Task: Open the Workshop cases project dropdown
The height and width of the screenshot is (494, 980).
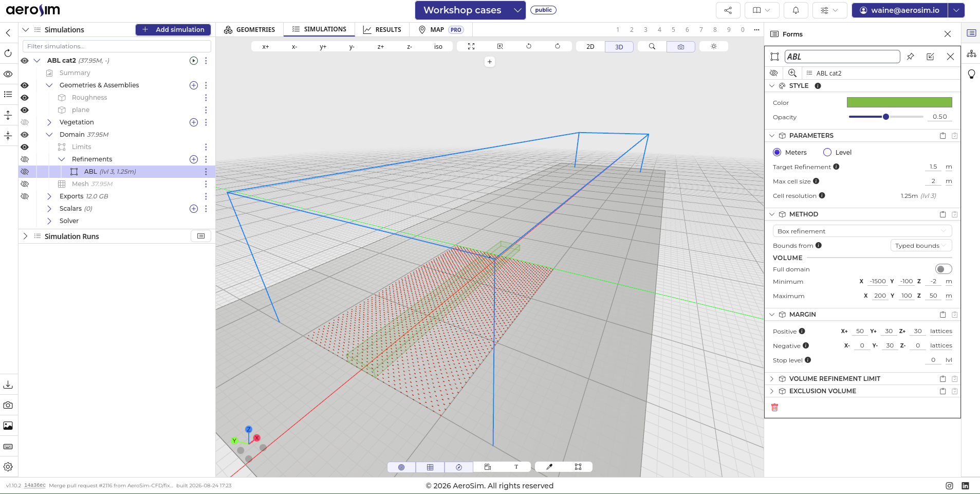Action: [x=470, y=10]
